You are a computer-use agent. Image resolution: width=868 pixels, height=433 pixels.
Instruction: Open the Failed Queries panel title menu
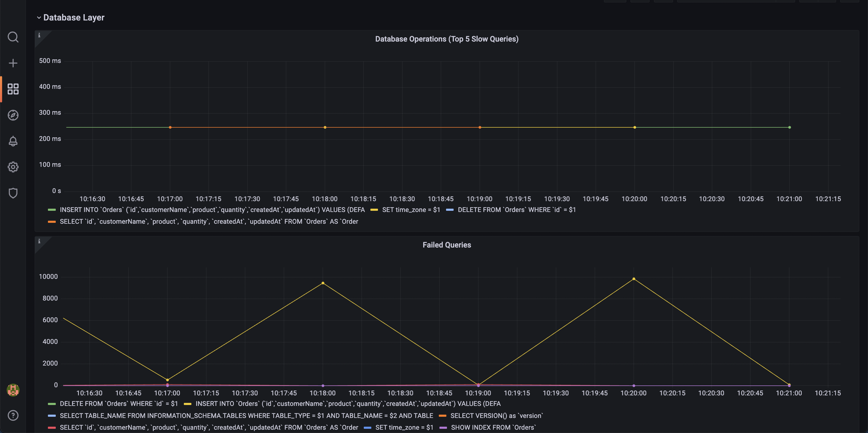click(x=446, y=245)
